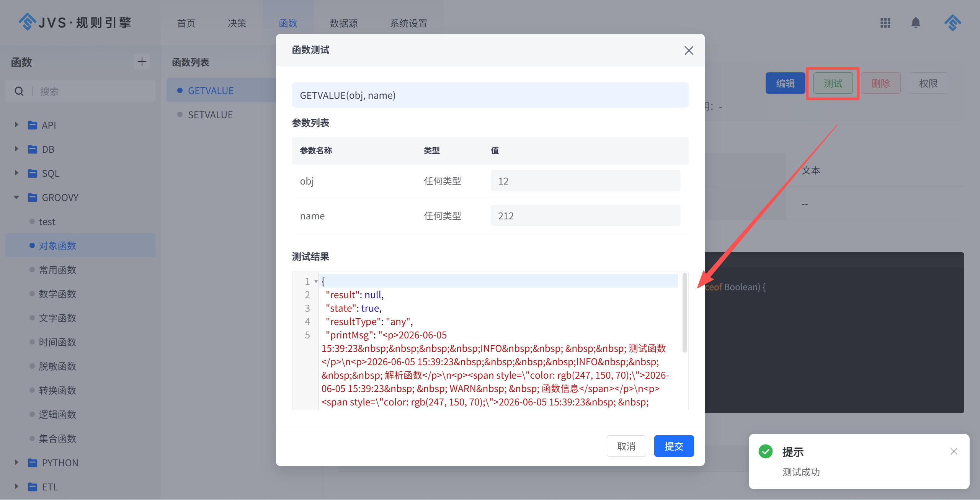Screen dimensions: 980x500
Task: Click the GROOVY folder icon
Action: (x=33, y=197)
